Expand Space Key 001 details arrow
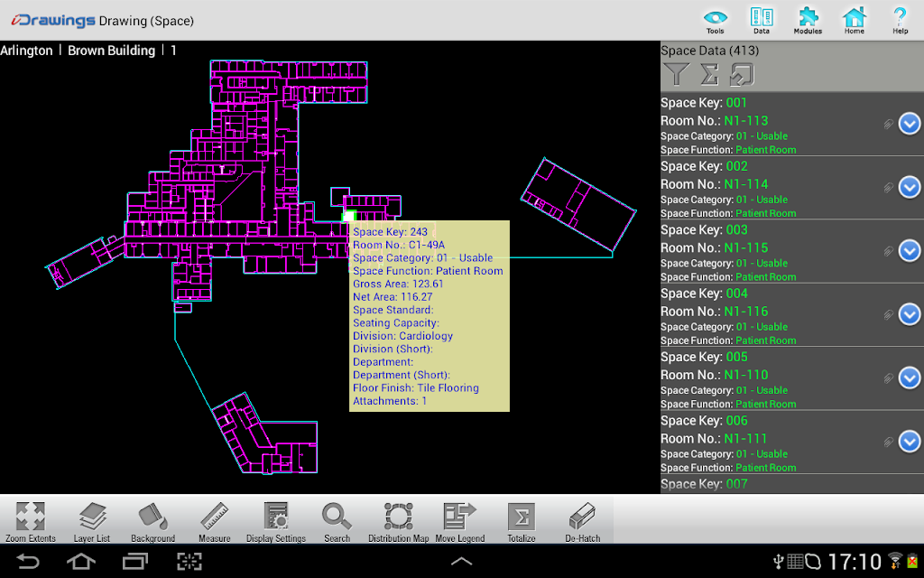The image size is (924, 578). coord(910,124)
